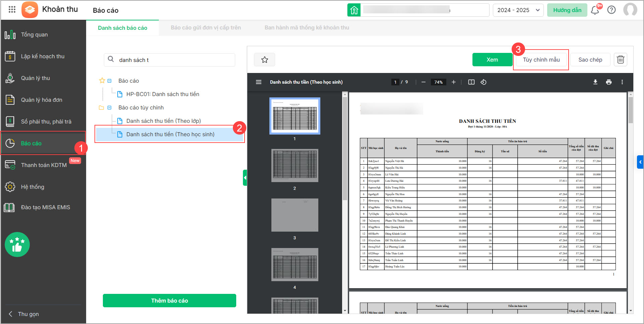Open notifications bell
Screen dimensions: 644x324
[x=595, y=10]
